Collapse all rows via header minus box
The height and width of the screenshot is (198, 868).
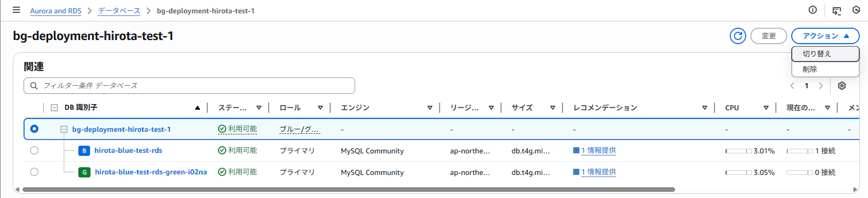54,108
